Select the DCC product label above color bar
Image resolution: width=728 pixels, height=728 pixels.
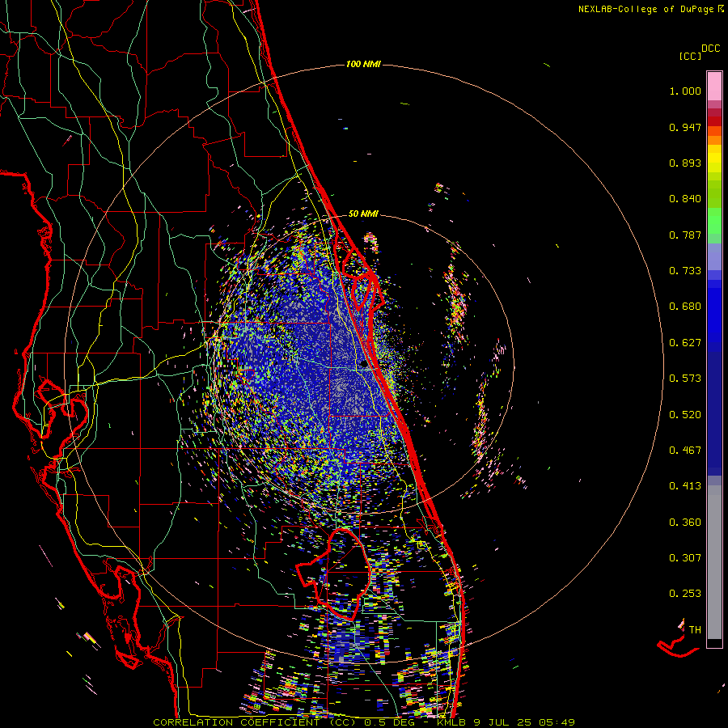[x=711, y=49]
